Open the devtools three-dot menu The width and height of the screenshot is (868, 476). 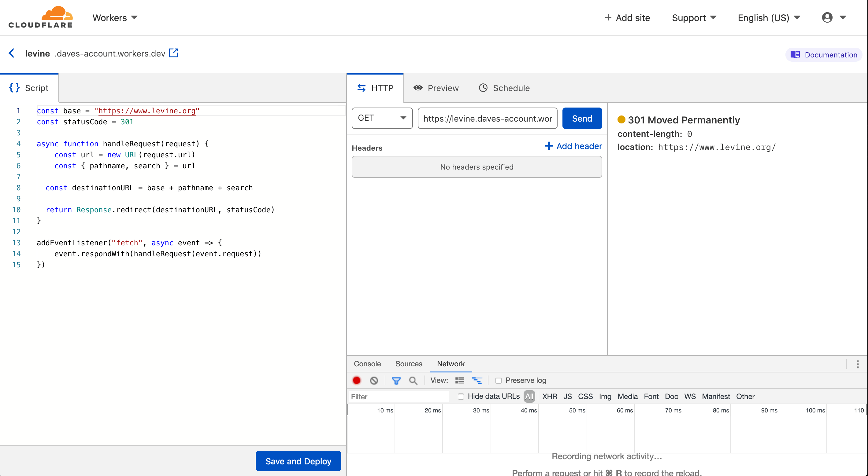[x=858, y=364]
